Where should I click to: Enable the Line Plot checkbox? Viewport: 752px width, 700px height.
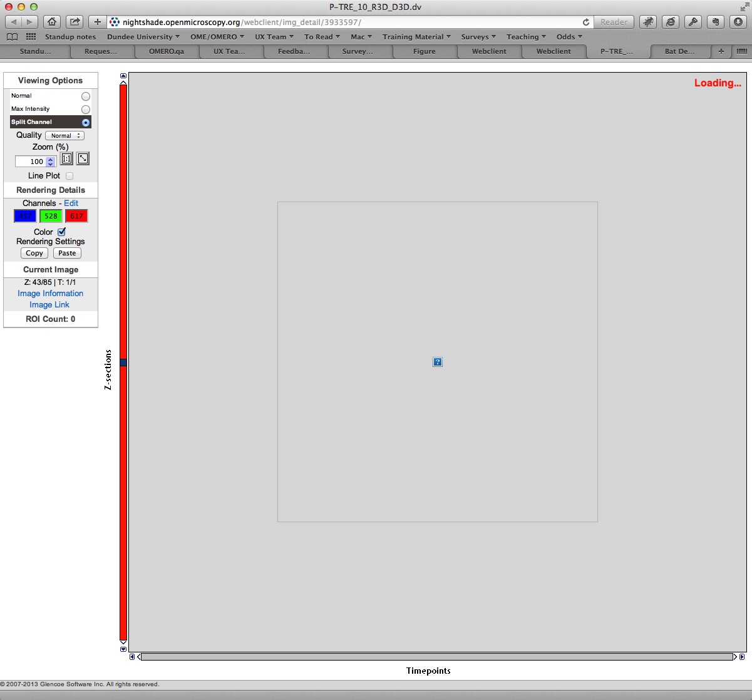click(x=70, y=176)
